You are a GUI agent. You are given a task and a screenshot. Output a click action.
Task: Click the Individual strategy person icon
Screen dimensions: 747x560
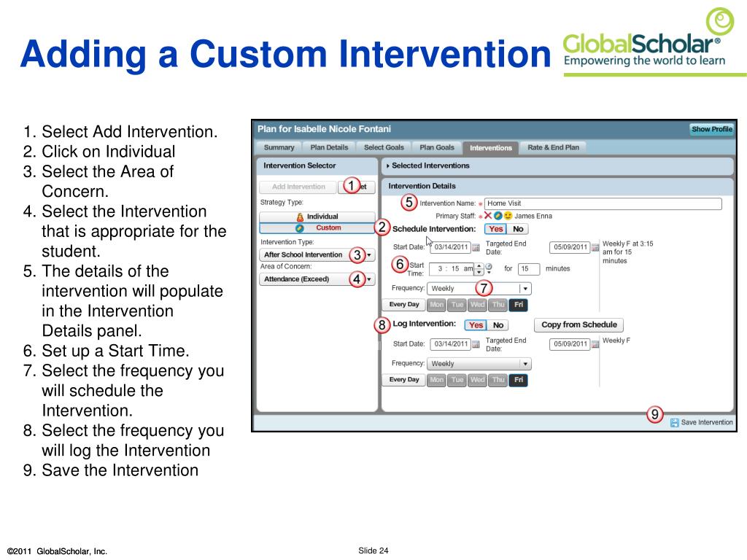[300, 217]
